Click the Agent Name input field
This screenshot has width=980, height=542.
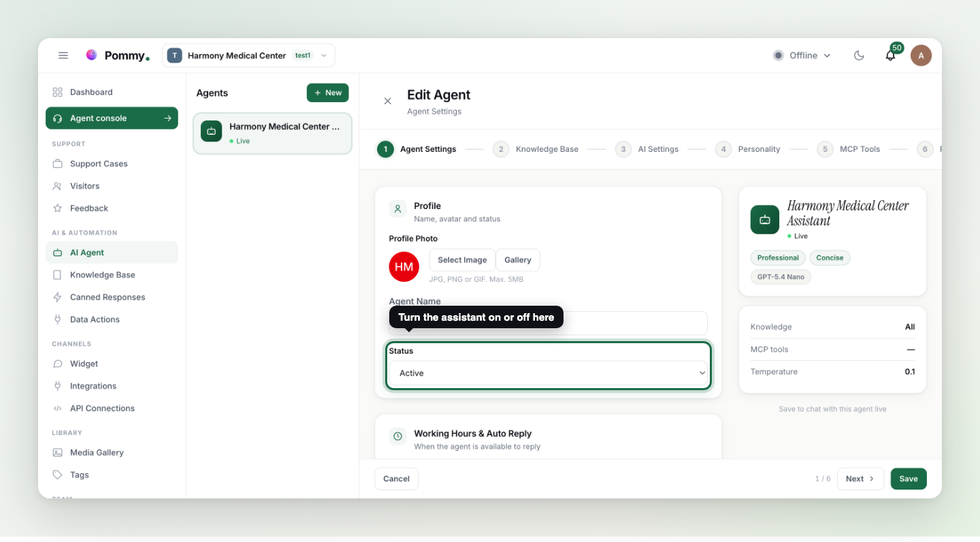coord(549,323)
